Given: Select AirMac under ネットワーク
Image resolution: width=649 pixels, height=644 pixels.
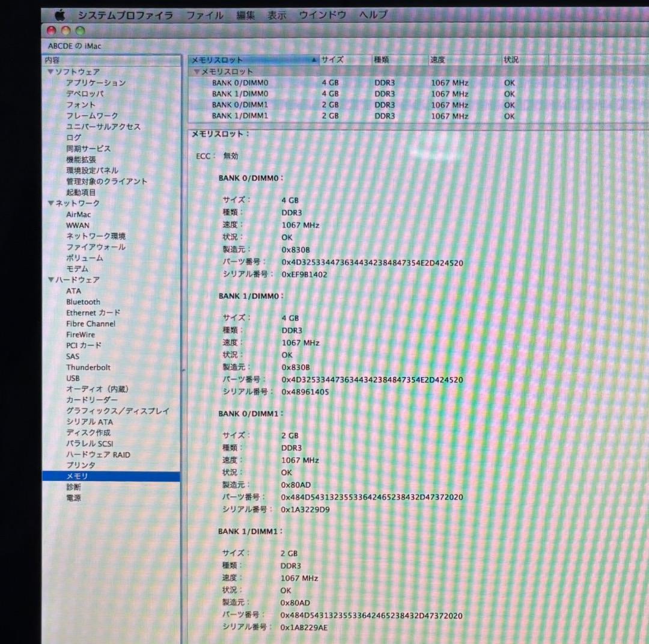Looking at the screenshot, I should (x=78, y=214).
